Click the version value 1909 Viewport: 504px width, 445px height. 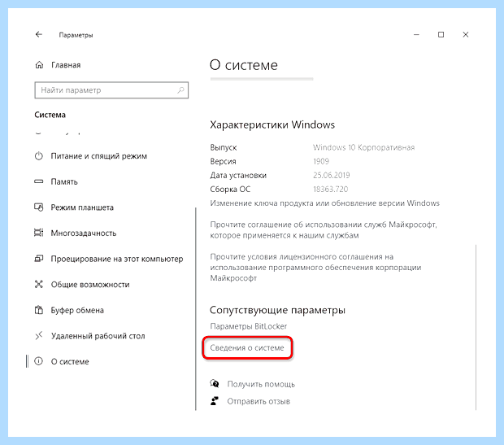click(x=321, y=161)
